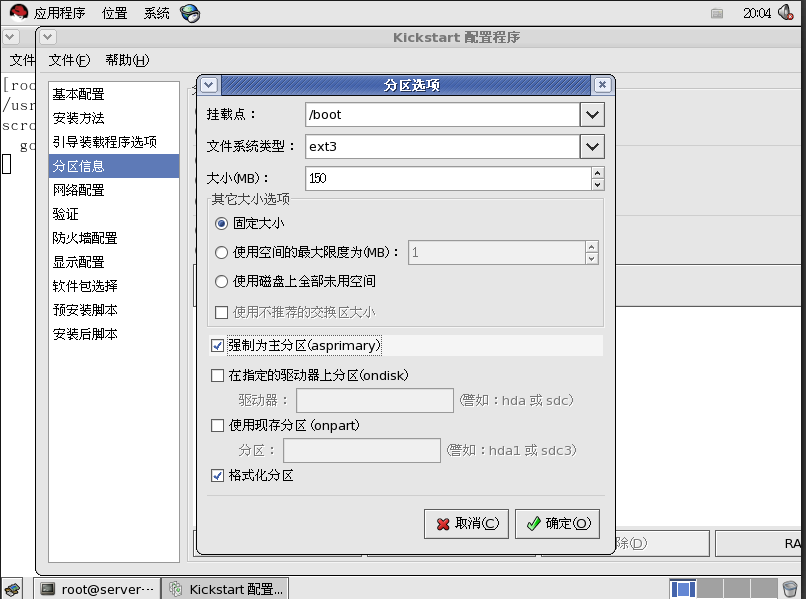Image resolution: width=806 pixels, height=599 pixels.
Task: Select grow to maximum size radio
Action: [x=221, y=252]
